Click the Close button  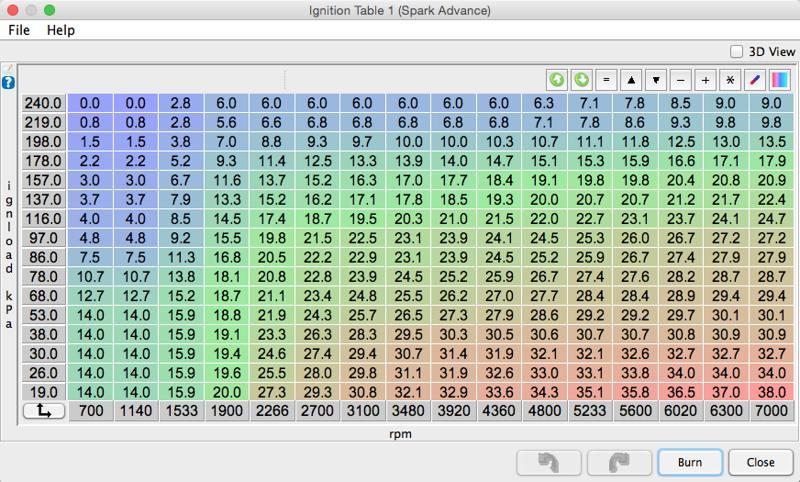761,463
